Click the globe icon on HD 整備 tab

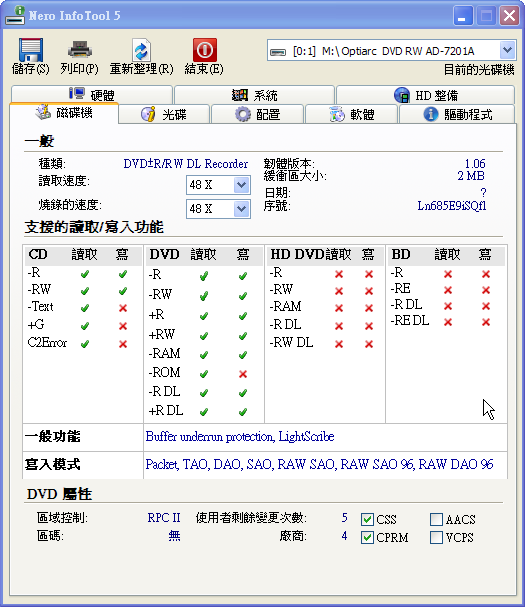click(x=402, y=95)
